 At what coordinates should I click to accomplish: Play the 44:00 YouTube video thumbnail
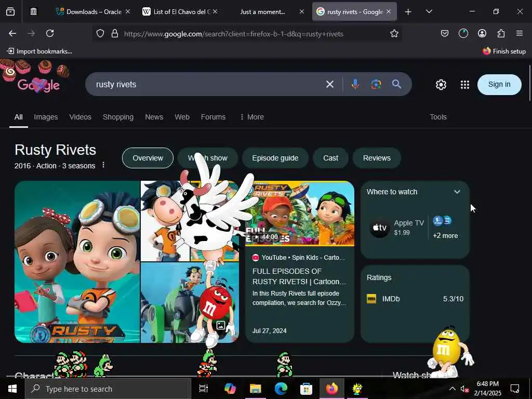[300, 214]
